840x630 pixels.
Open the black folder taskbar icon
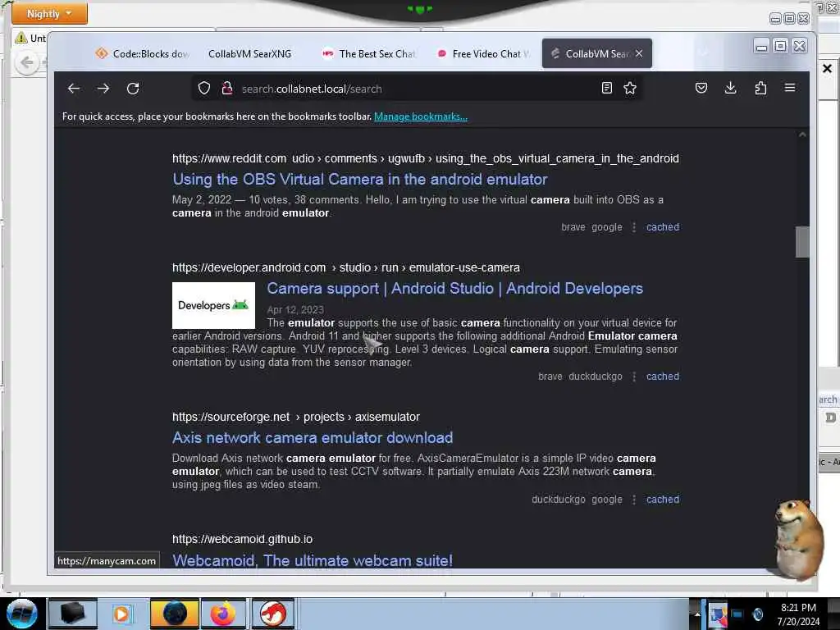(x=73, y=614)
